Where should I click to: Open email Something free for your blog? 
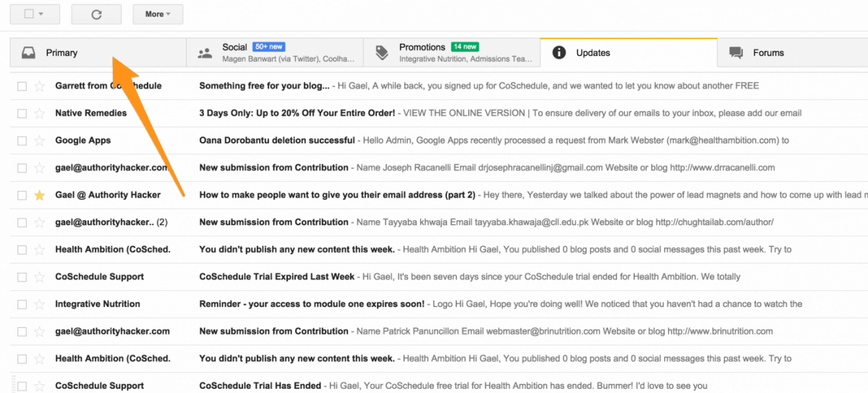coord(264,86)
